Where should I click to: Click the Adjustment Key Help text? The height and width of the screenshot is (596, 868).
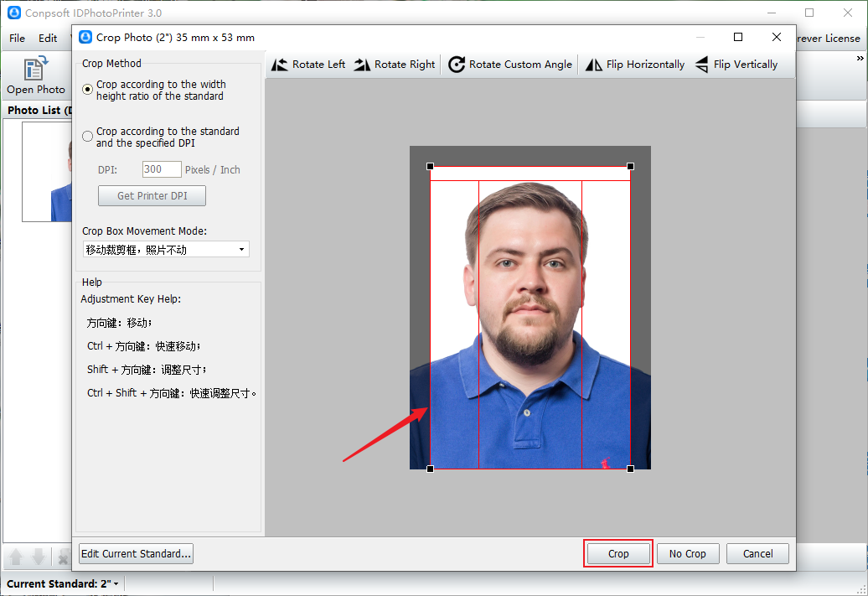pyautogui.click(x=131, y=299)
